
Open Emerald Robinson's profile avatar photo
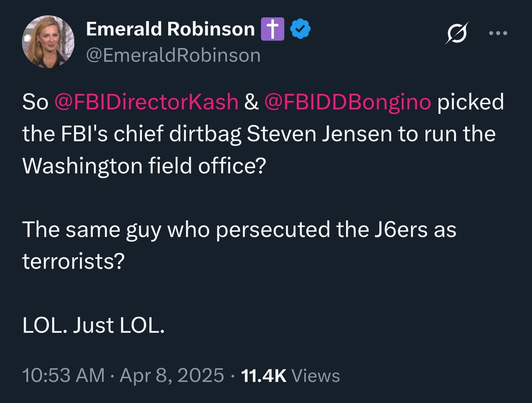[x=48, y=41]
